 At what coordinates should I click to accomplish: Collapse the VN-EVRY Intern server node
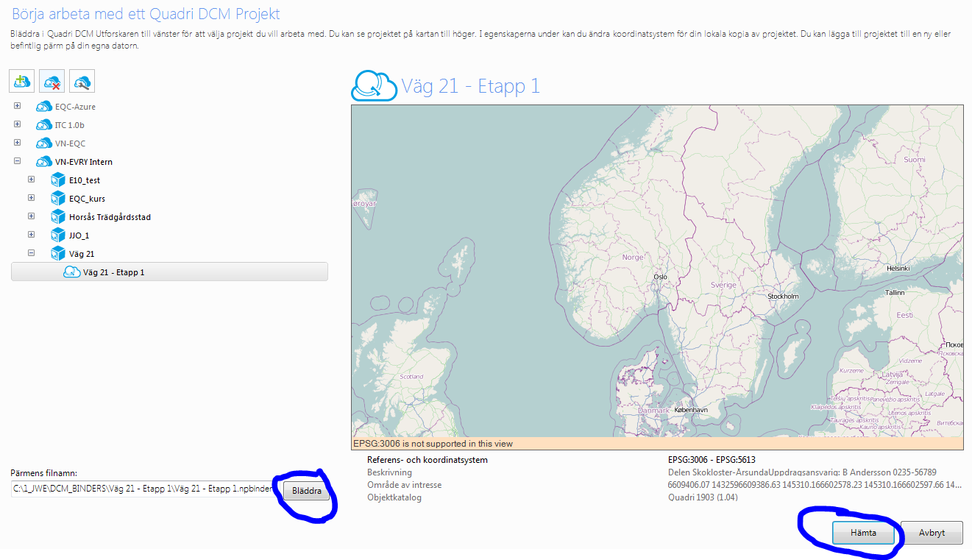coord(17,161)
